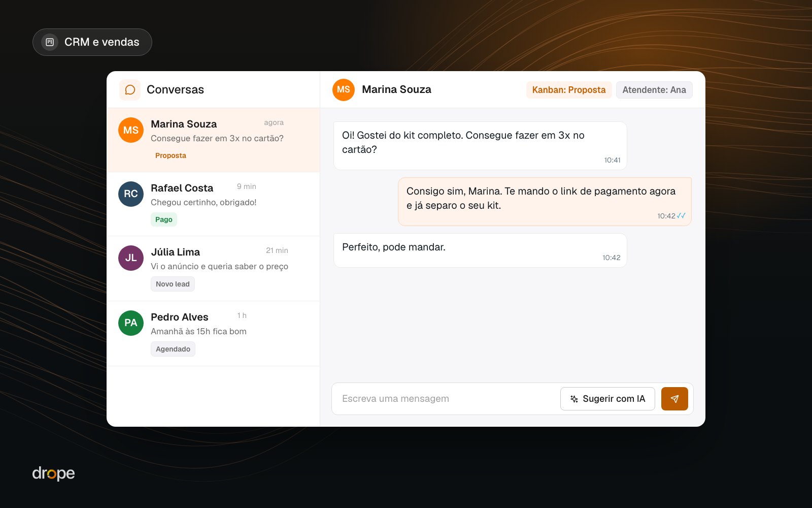Click the Conversas chat bubble icon
The width and height of the screenshot is (812, 508).
(130, 90)
